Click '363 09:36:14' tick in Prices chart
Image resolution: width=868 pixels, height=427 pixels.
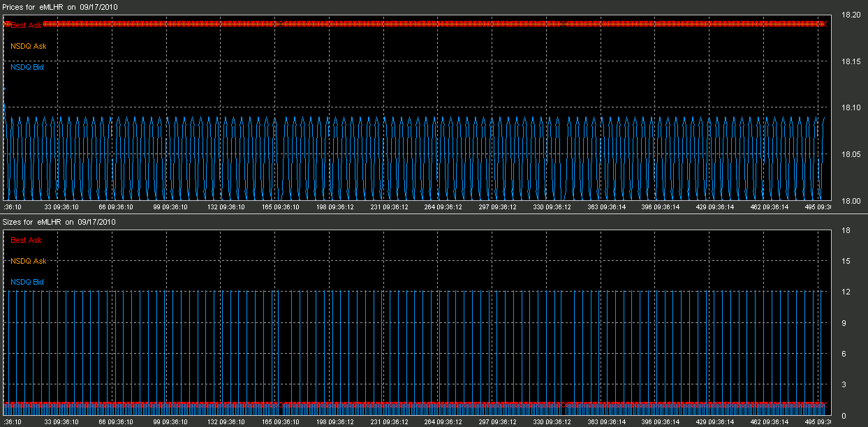pyautogui.click(x=605, y=207)
